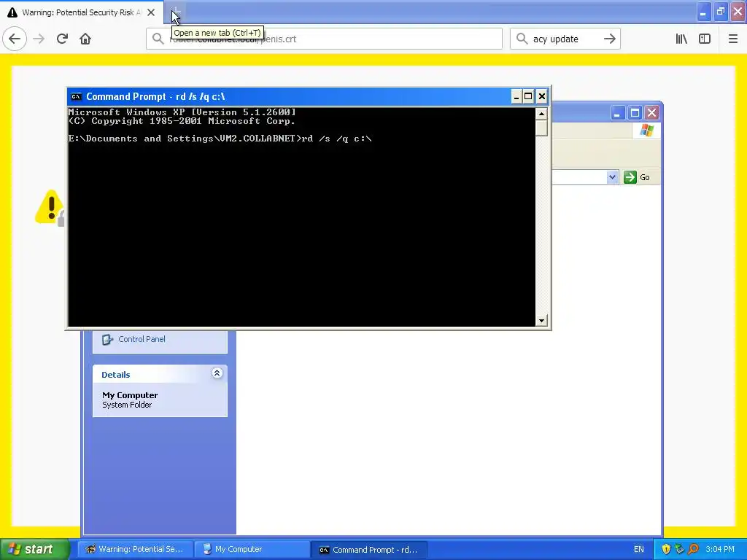
Task: Click the Firefox URL address bar
Action: pos(324,39)
